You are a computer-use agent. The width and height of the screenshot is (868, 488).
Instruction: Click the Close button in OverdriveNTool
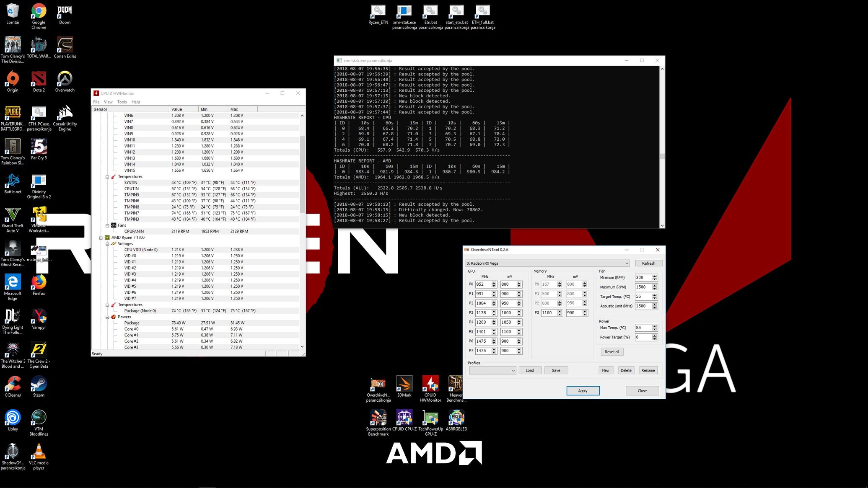click(x=642, y=390)
